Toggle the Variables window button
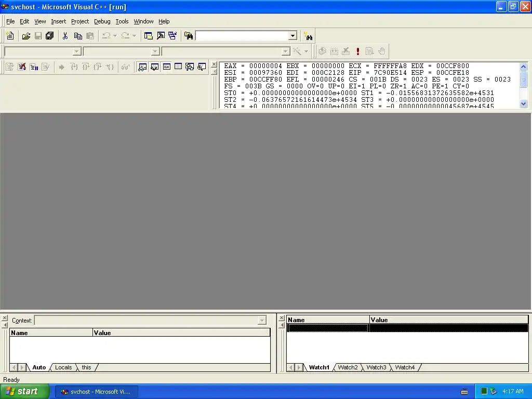Image resolution: width=532 pixels, height=399 pixels. click(x=154, y=67)
